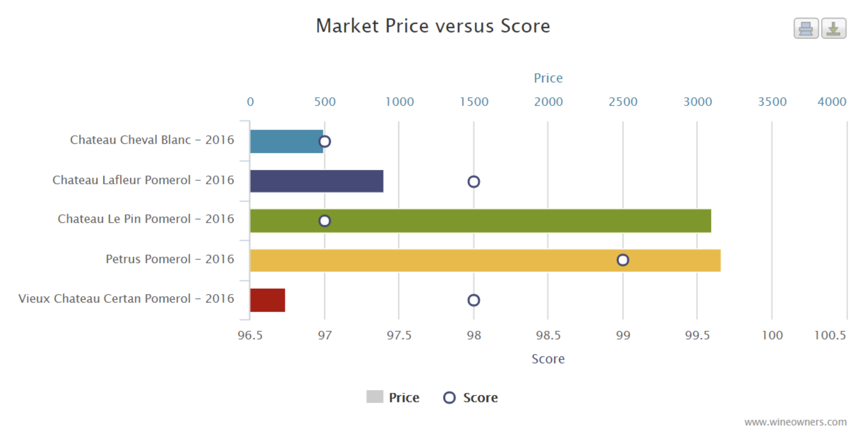868x437 pixels.
Task: Select the Score circle marker for Petrus Pomerol
Action: coord(623,260)
